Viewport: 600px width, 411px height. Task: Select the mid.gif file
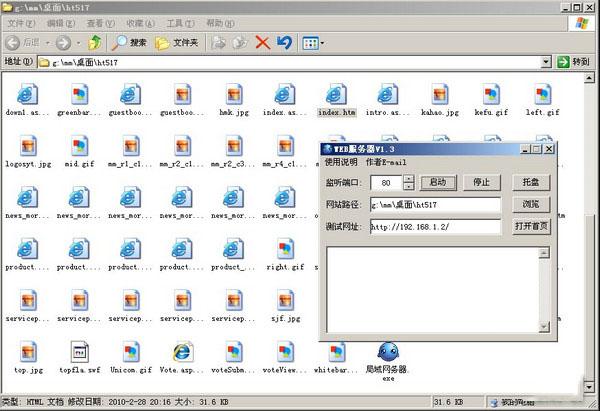click(79, 152)
